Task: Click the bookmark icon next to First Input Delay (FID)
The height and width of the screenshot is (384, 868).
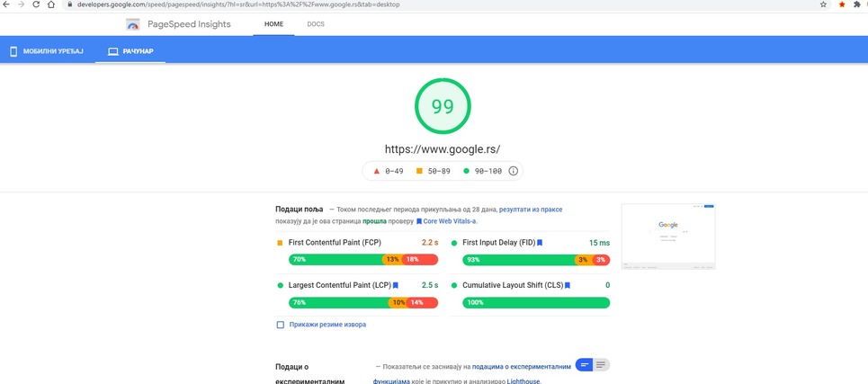Action: click(540, 243)
